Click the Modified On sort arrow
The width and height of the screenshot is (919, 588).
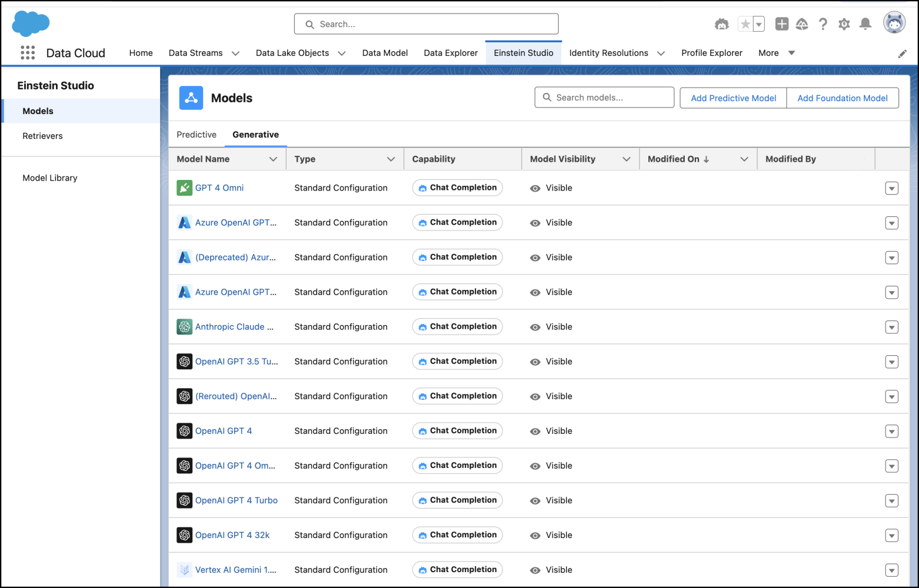coord(706,159)
